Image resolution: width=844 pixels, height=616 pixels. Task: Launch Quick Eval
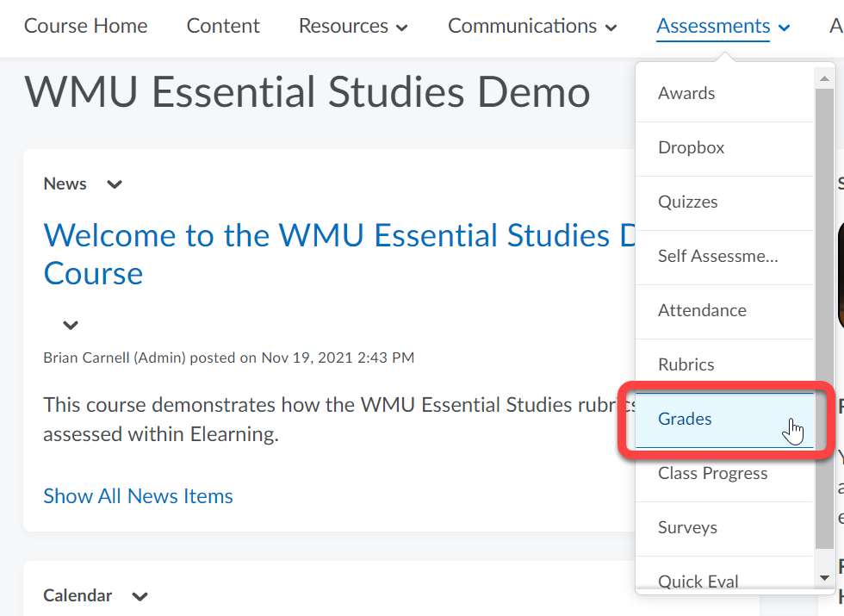(698, 581)
